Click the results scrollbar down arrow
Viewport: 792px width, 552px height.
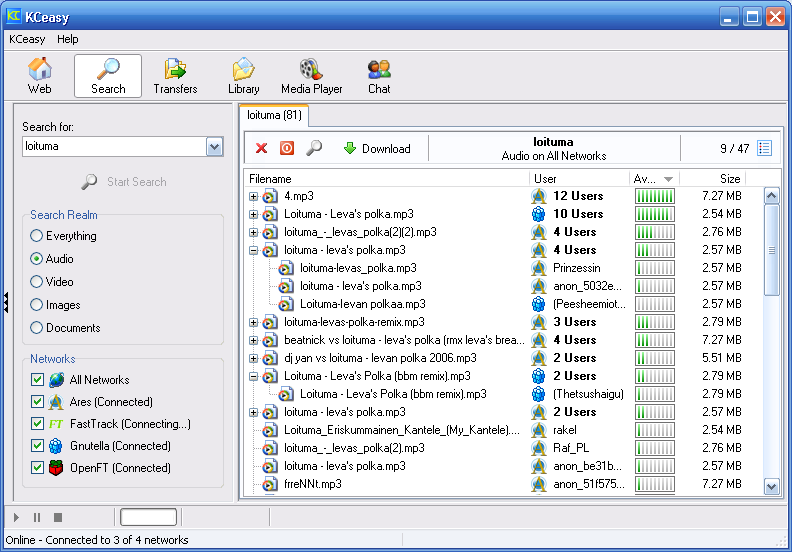pyautogui.click(x=771, y=487)
